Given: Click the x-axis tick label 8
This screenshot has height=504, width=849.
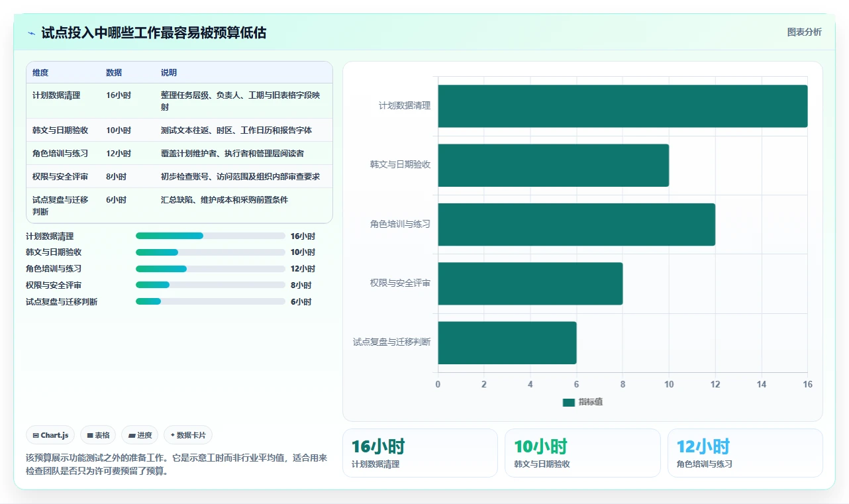Looking at the screenshot, I should pos(623,385).
